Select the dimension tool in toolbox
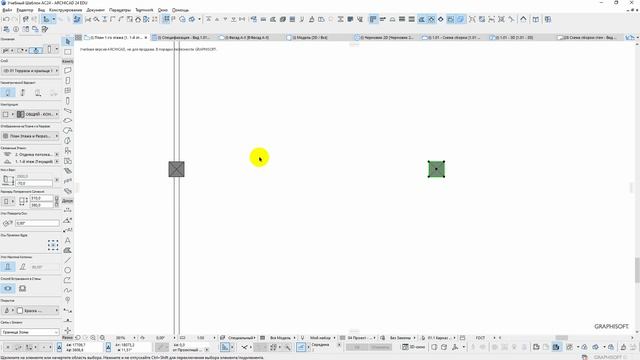The height and width of the screenshot is (360, 640). [x=68, y=211]
